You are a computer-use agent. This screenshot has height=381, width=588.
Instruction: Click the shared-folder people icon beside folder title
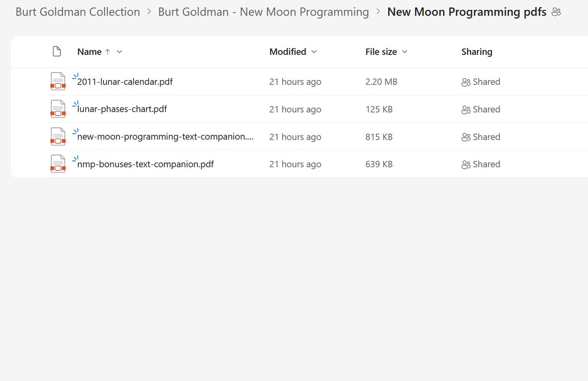tap(556, 12)
